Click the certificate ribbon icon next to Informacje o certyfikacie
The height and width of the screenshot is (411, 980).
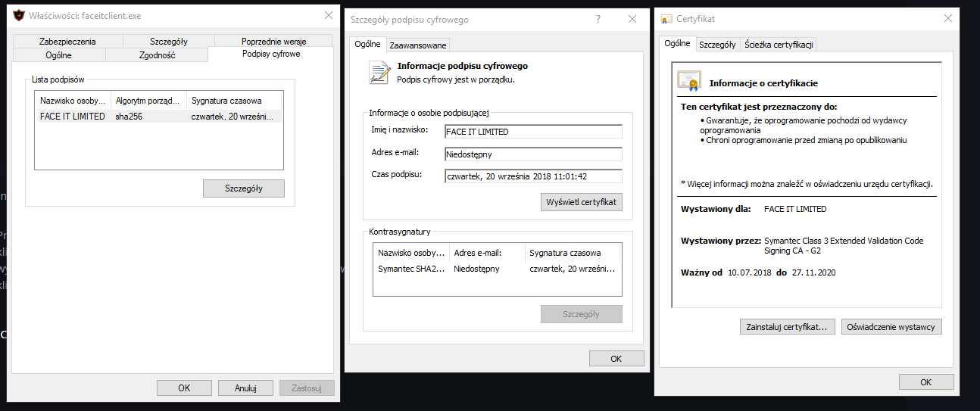(688, 81)
